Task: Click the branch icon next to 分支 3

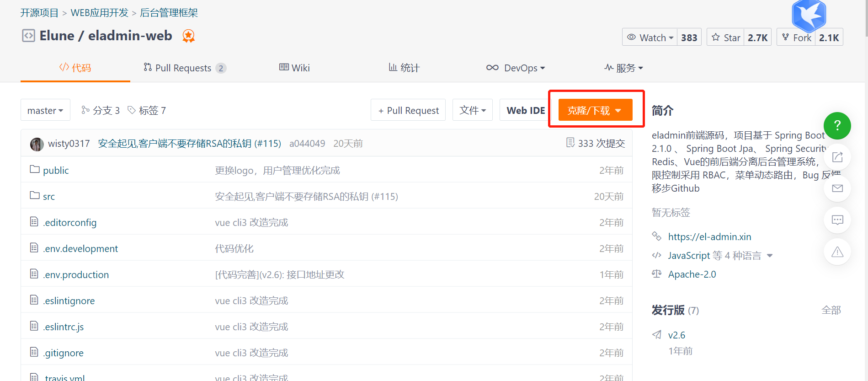Action: click(x=85, y=110)
